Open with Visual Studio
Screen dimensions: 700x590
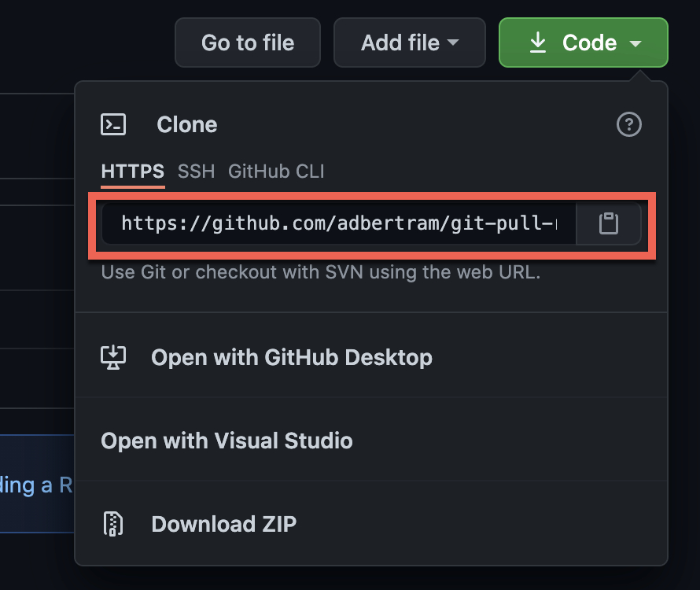371,441
